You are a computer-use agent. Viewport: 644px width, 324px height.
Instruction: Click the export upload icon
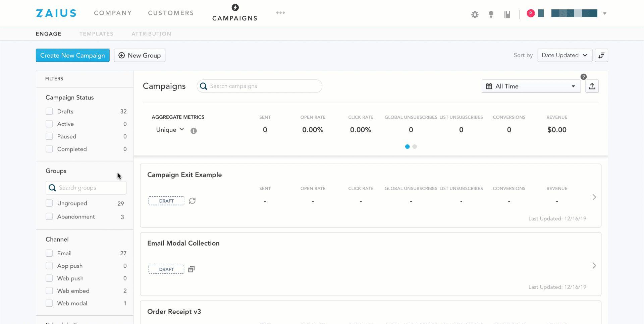(592, 86)
